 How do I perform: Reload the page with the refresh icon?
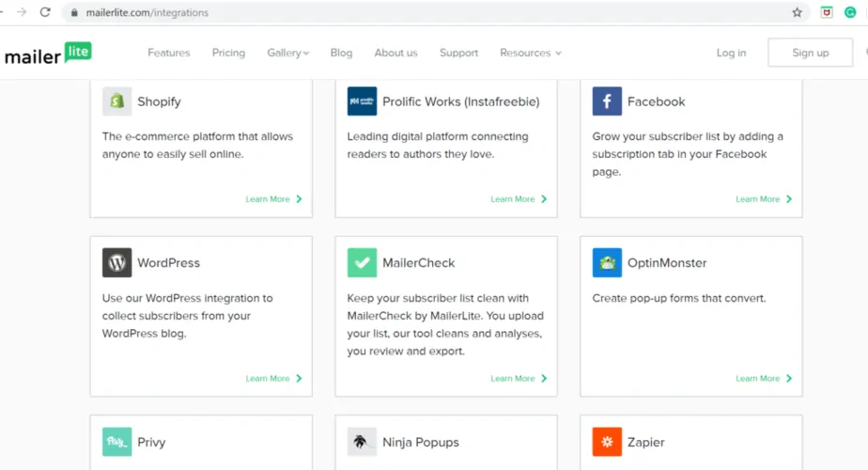click(x=45, y=12)
